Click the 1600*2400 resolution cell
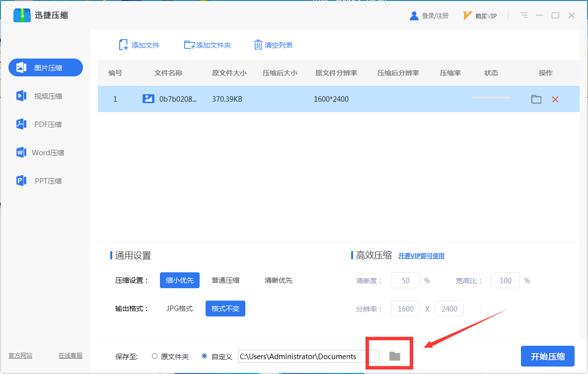Viewport: 588px width, 374px height. pyautogui.click(x=331, y=99)
